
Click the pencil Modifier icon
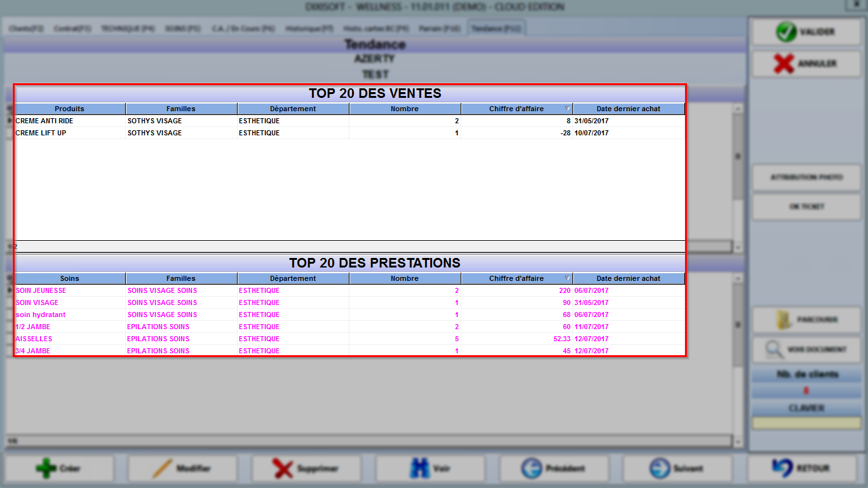[163, 468]
